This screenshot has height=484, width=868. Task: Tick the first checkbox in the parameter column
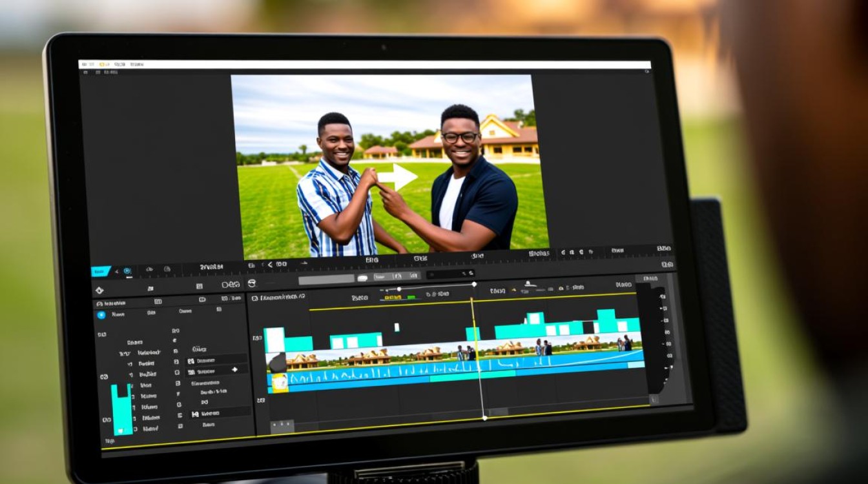pyautogui.click(x=175, y=330)
